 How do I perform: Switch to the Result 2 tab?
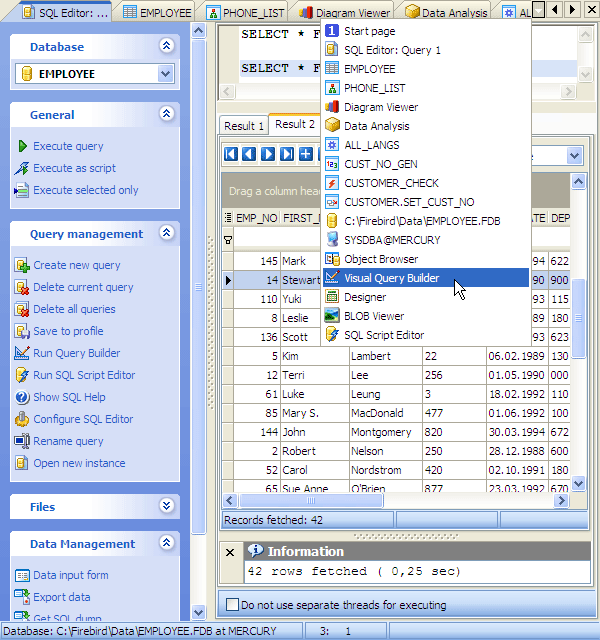(295, 124)
